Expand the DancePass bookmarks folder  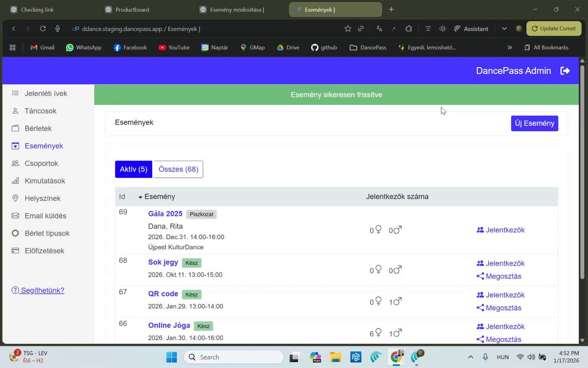click(x=368, y=47)
